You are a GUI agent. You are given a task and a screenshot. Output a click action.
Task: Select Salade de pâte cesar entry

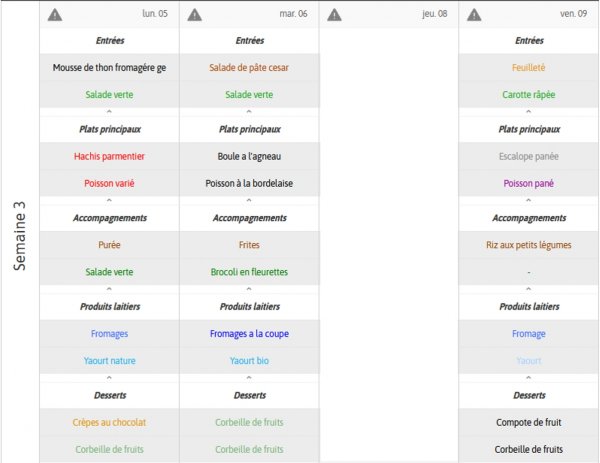click(x=249, y=68)
